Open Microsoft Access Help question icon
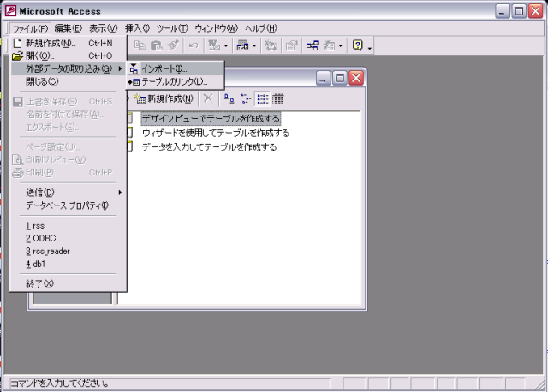Image resolution: width=548 pixels, height=392 pixels. [358, 45]
